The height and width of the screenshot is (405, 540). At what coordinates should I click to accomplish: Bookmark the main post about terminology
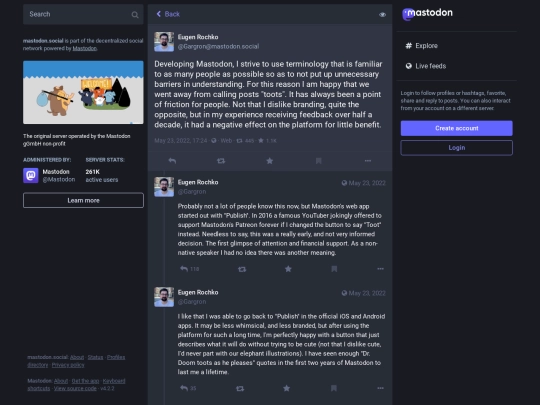click(319, 161)
